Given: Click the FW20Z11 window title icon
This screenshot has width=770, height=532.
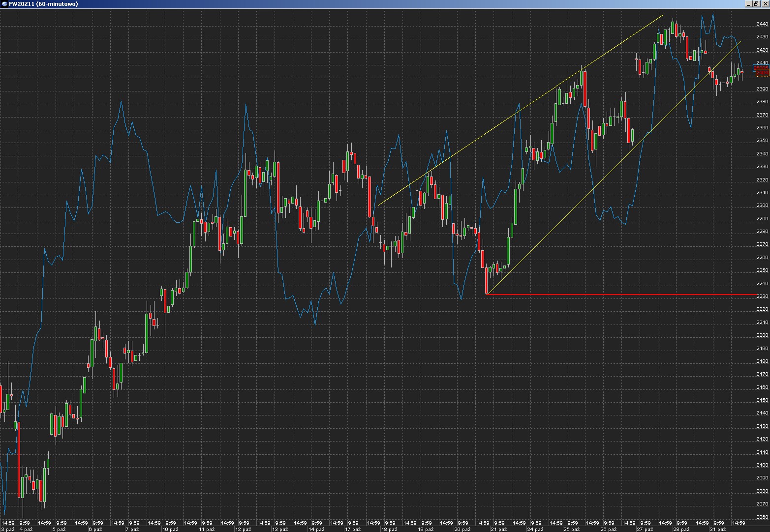Looking at the screenshot, I should coord(4,4).
